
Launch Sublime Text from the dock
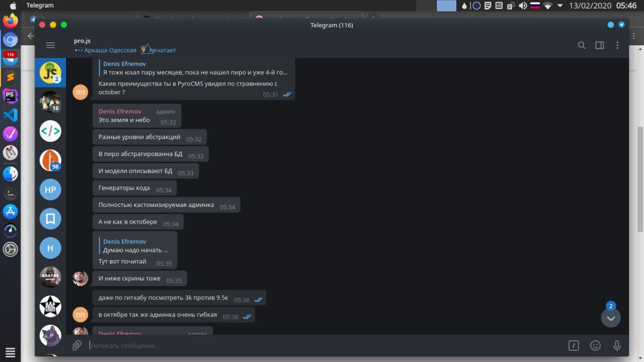(x=10, y=77)
